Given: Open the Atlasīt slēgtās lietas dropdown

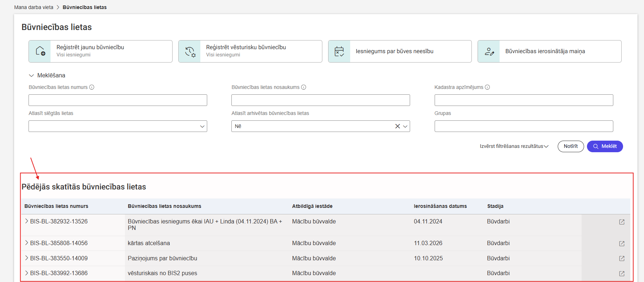Looking at the screenshot, I should (202, 126).
